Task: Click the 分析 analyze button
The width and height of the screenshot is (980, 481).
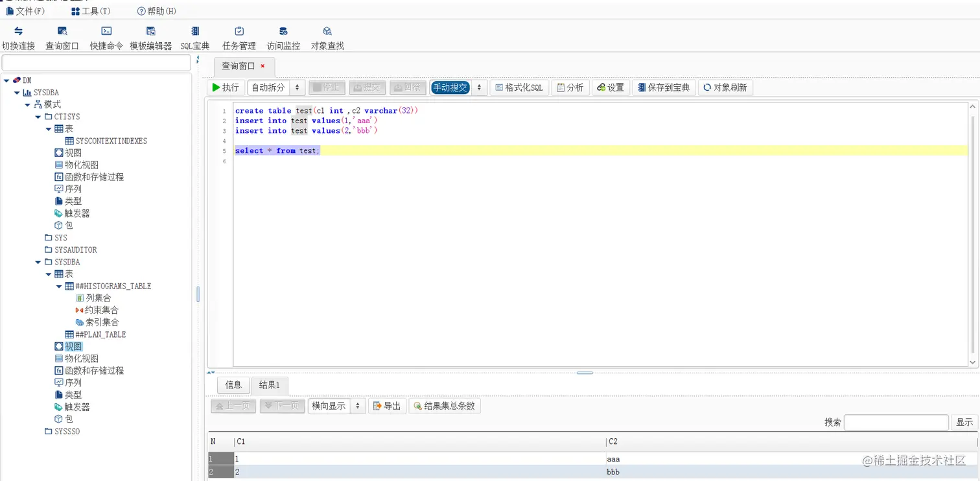Action: point(570,88)
